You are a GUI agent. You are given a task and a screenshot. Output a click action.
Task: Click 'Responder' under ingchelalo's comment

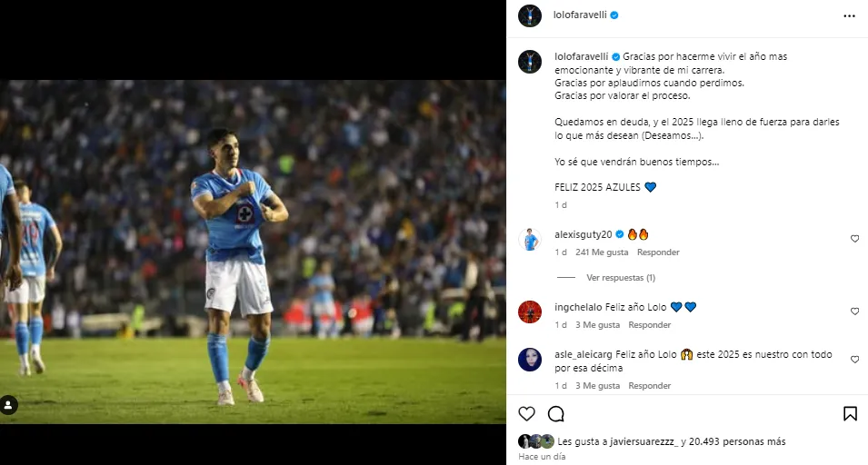click(x=649, y=325)
